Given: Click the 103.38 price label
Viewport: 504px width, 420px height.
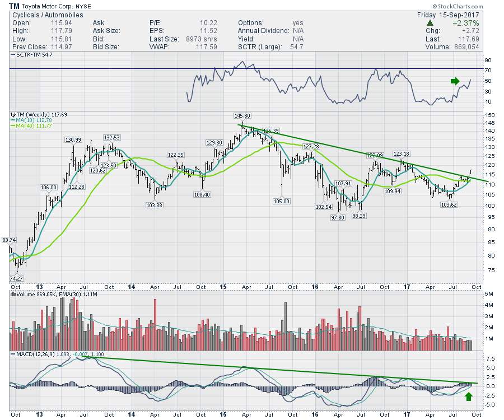Looking at the screenshot, I should 155,205.
